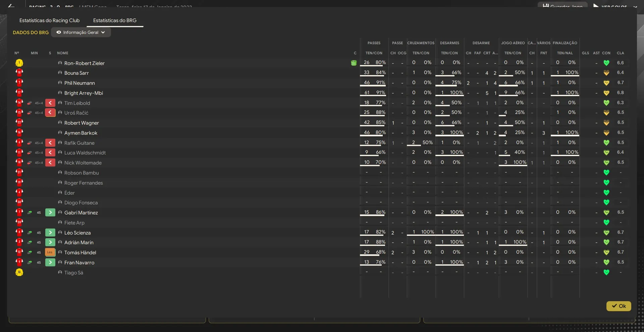Sort by the MIN column header
This screenshot has width=644, height=332.
click(34, 53)
